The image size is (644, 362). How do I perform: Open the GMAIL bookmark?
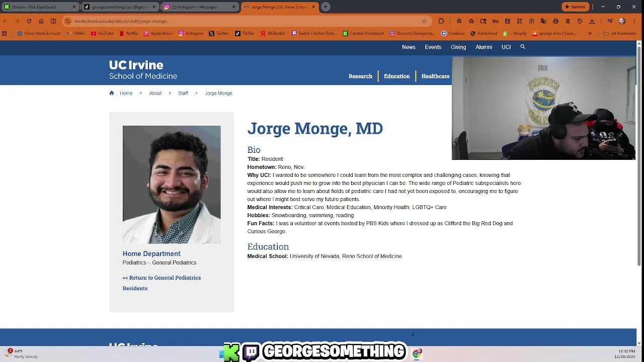75,34
